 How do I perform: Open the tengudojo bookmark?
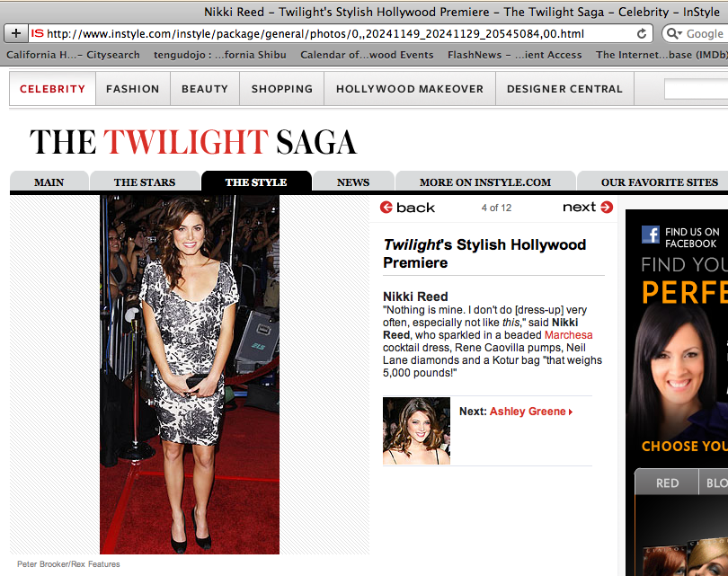coord(220,55)
